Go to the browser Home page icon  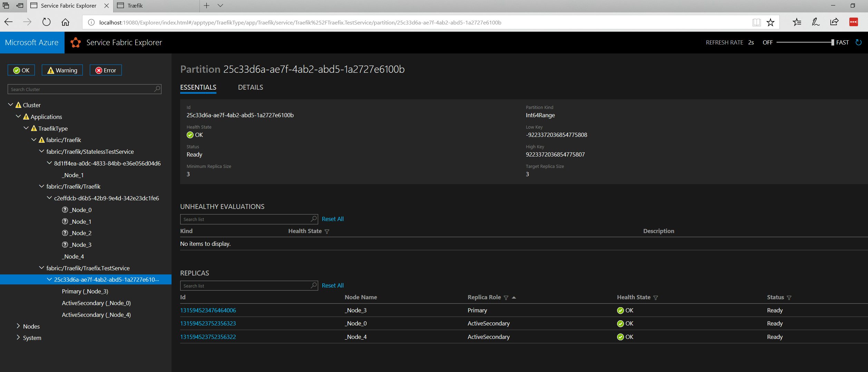pyautogui.click(x=65, y=22)
